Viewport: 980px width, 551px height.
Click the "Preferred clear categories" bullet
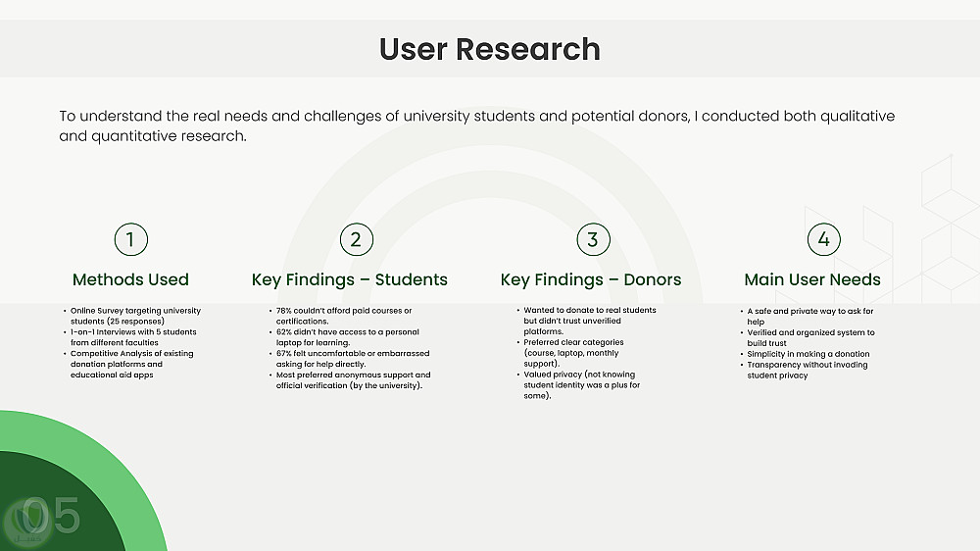[574, 353]
